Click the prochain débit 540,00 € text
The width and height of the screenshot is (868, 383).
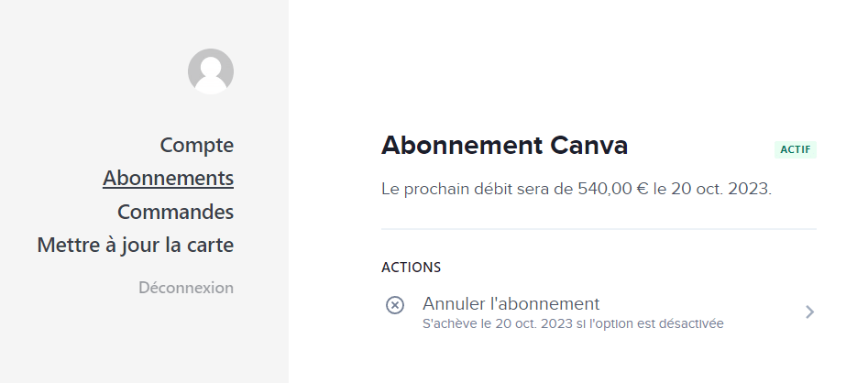click(577, 190)
